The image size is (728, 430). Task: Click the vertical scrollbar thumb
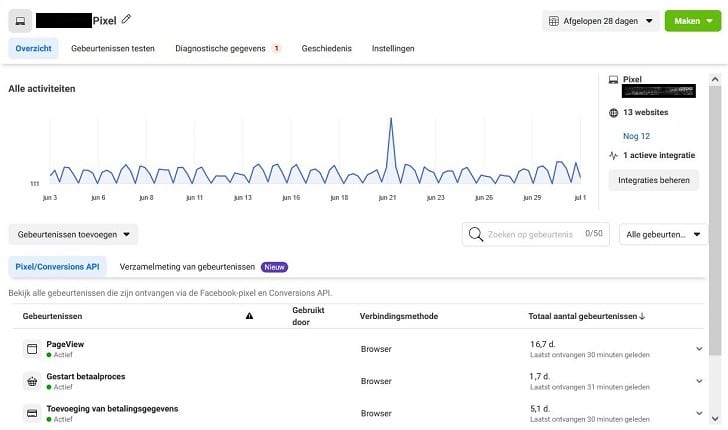[715, 221]
